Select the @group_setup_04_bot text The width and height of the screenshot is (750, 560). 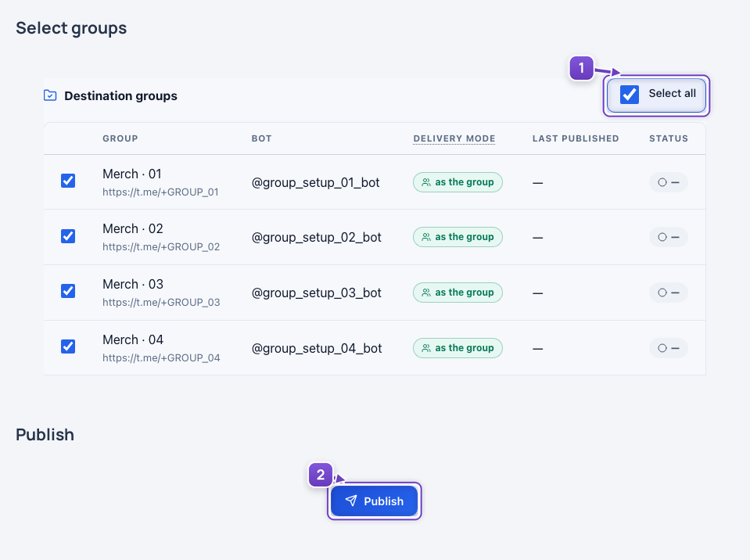point(317,349)
